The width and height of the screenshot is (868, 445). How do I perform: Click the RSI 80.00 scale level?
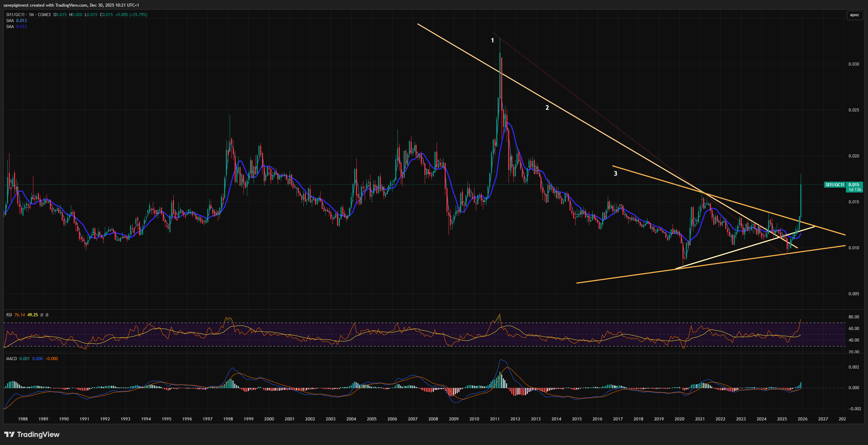point(854,317)
